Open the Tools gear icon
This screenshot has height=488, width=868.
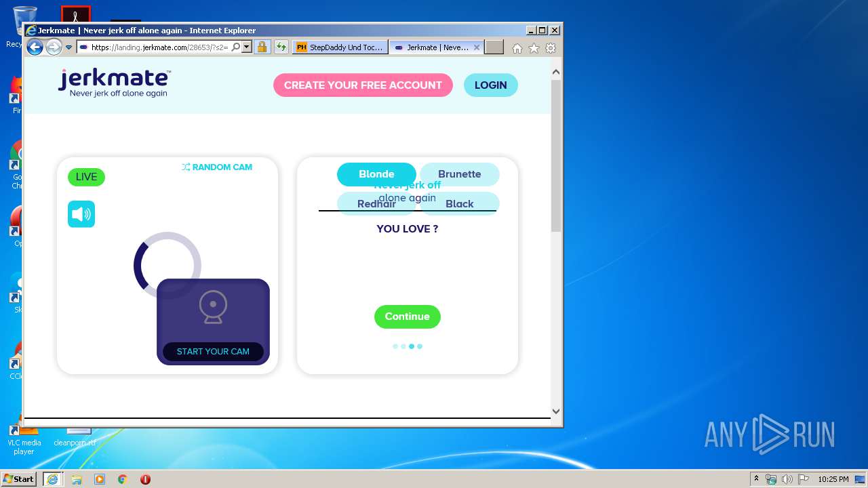[x=551, y=48]
